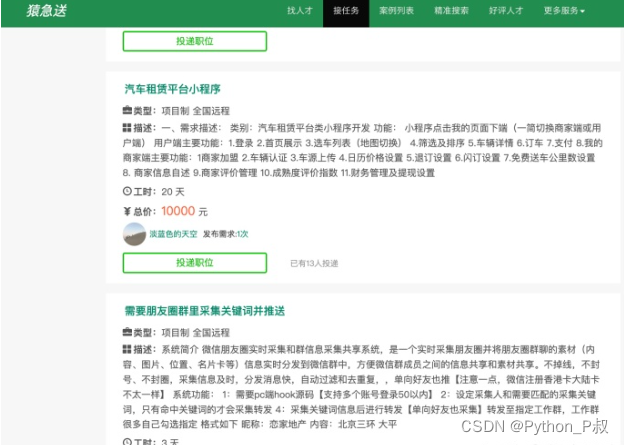The image size is (624, 445).
Task: Open the 好评人才 navigation item
Action: 506,11
